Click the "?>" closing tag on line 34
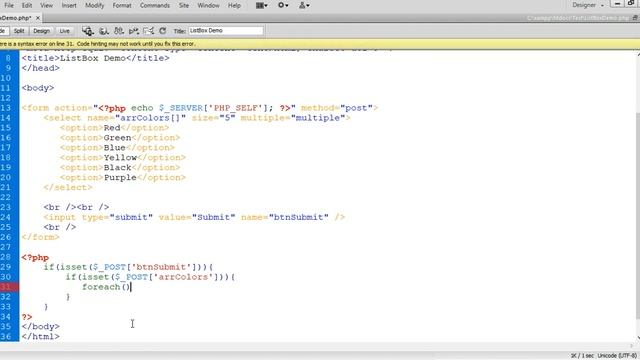This screenshot has height=360, width=640. 27,317
